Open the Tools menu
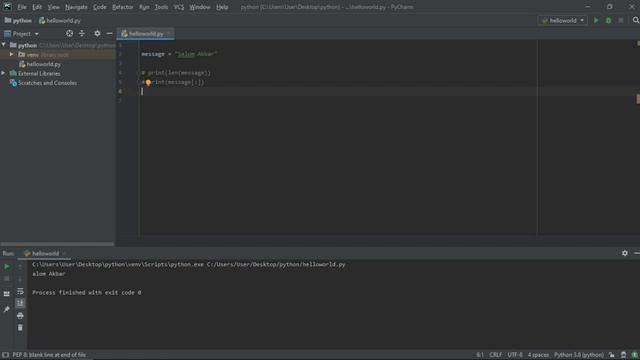This screenshot has width=640, height=360. [x=161, y=7]
